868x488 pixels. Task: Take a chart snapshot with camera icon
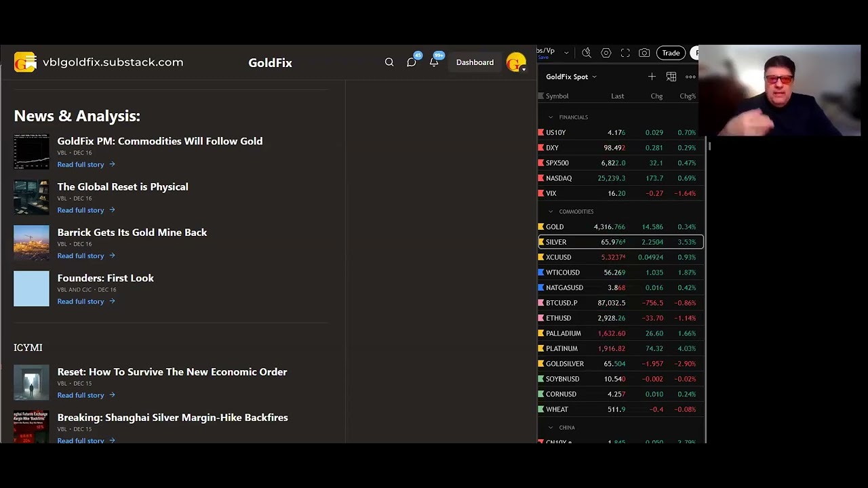[644, 53]
